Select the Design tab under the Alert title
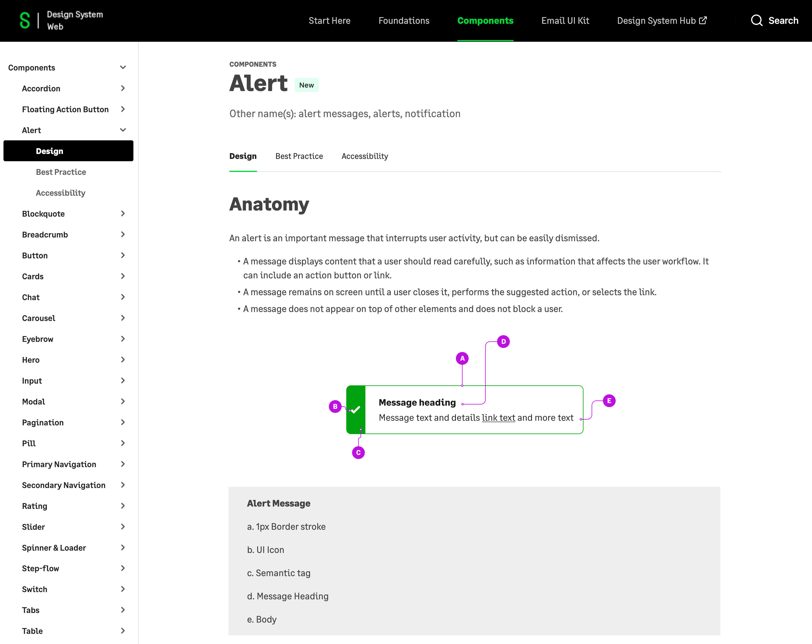 click(x=243, y=156)
